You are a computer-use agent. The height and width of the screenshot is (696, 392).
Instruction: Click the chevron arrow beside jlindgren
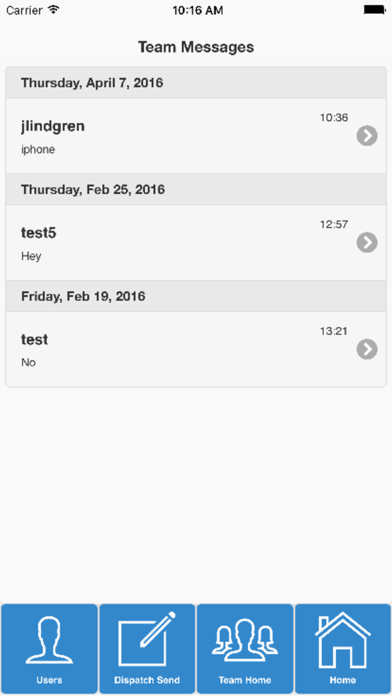(x=367, y=136)
